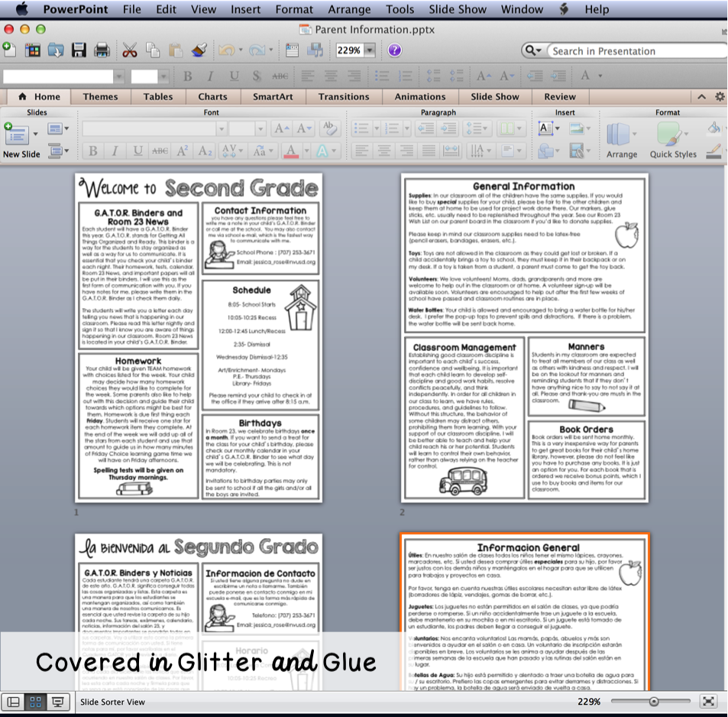Image resolution: width=728 pixels, height=717 pixels.
Task: Switch to the Themes tab
Action: pos(100,96)
